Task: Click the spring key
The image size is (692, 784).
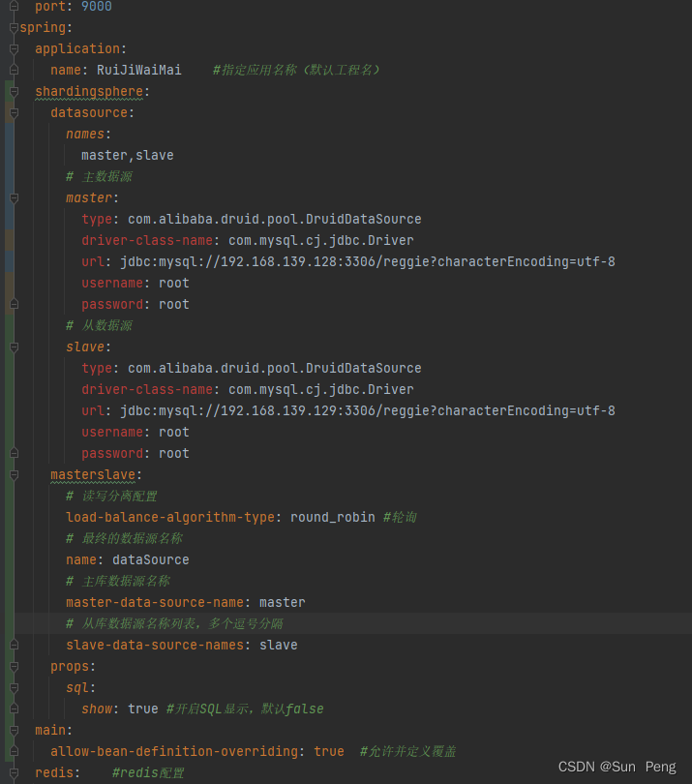Action: (x=43, y=27)
